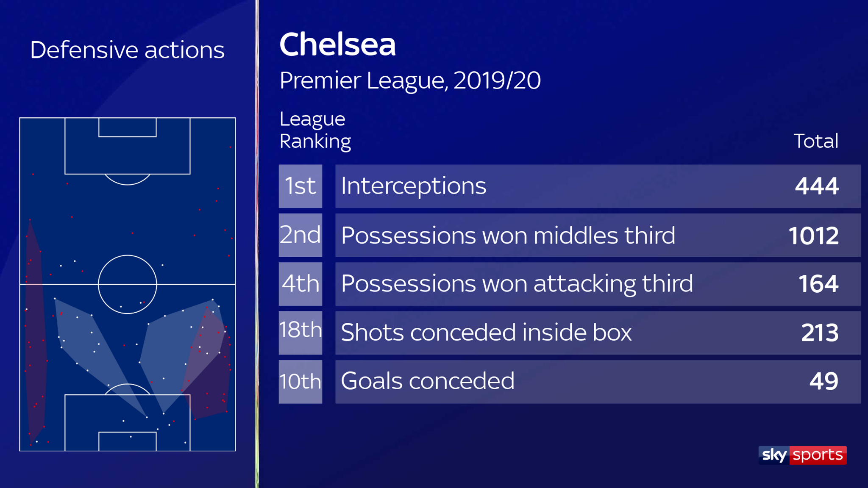Click the 18th ranking badge
868x488 pixels.
[300, 333]
